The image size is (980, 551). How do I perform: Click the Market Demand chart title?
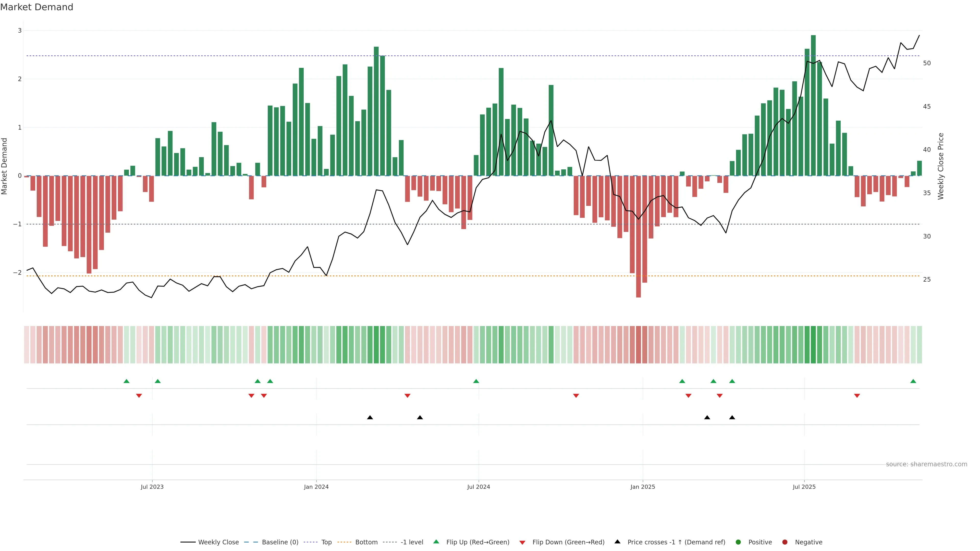36,7
